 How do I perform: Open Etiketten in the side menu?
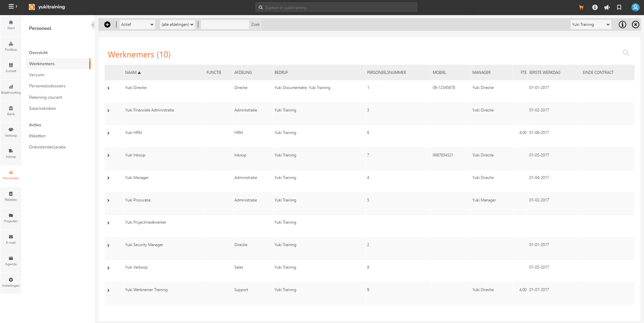point(37,136)
